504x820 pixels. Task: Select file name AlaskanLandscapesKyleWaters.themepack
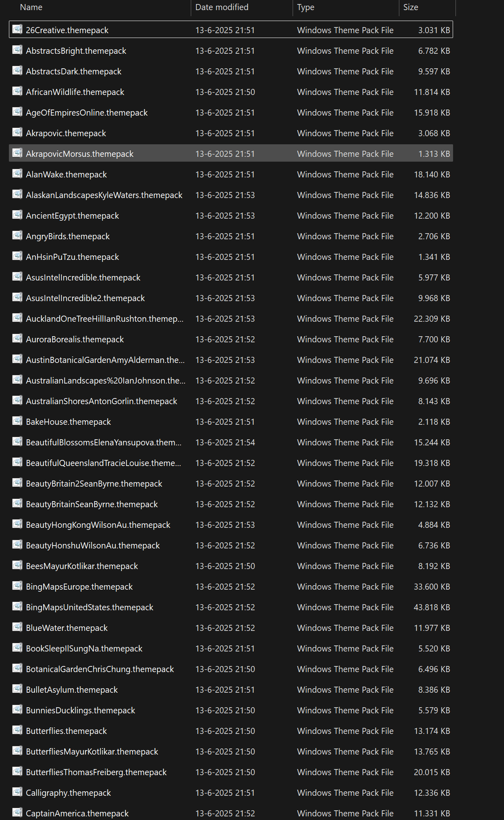point(104,195)
